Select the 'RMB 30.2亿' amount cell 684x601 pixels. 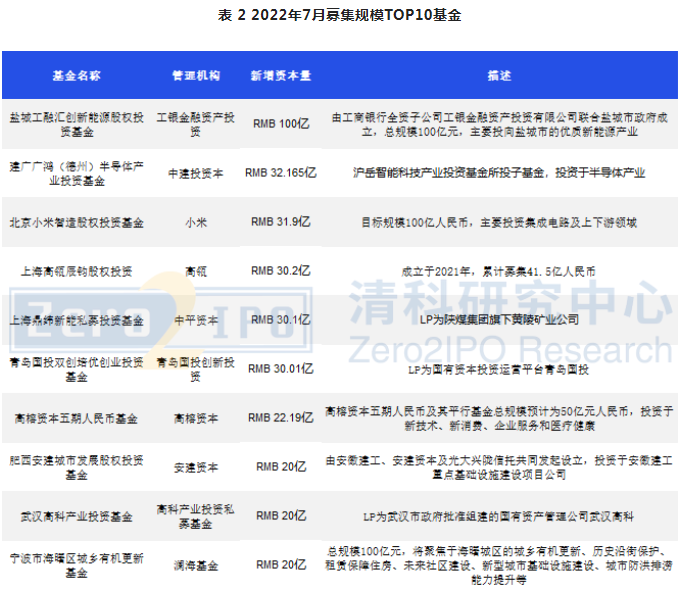280,271
